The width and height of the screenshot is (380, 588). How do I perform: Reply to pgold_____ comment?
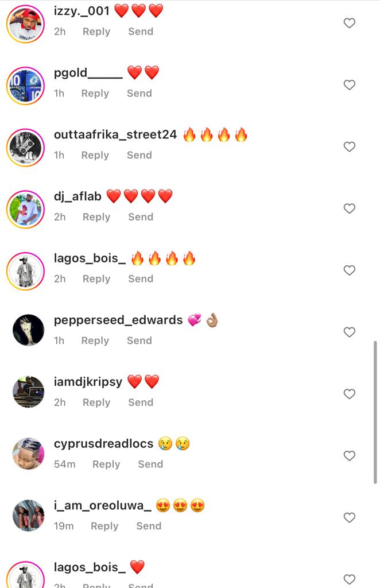(x=95, y=94)
